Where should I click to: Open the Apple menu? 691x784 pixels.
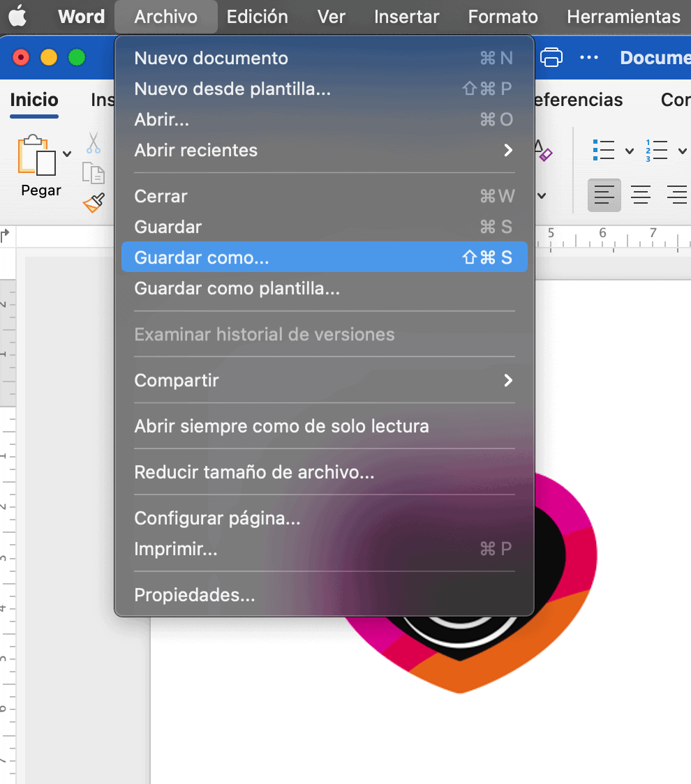tap(17, 17)
